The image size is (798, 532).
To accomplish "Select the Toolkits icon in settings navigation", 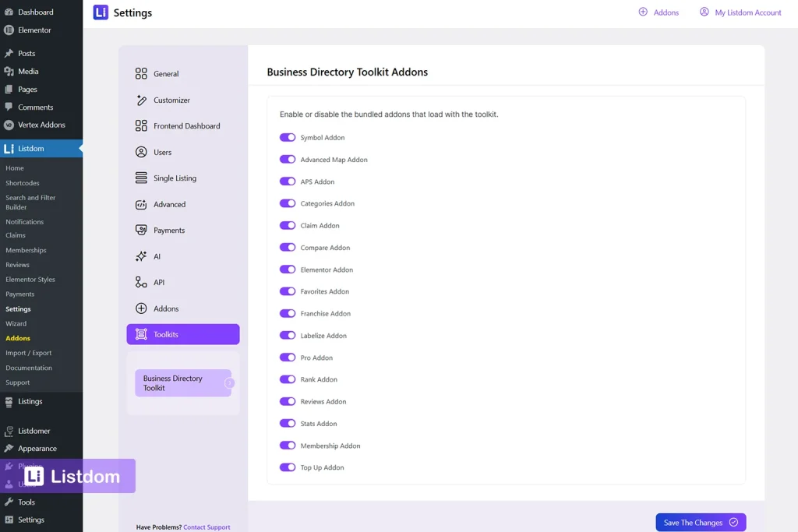I will (x=142, y=334).
